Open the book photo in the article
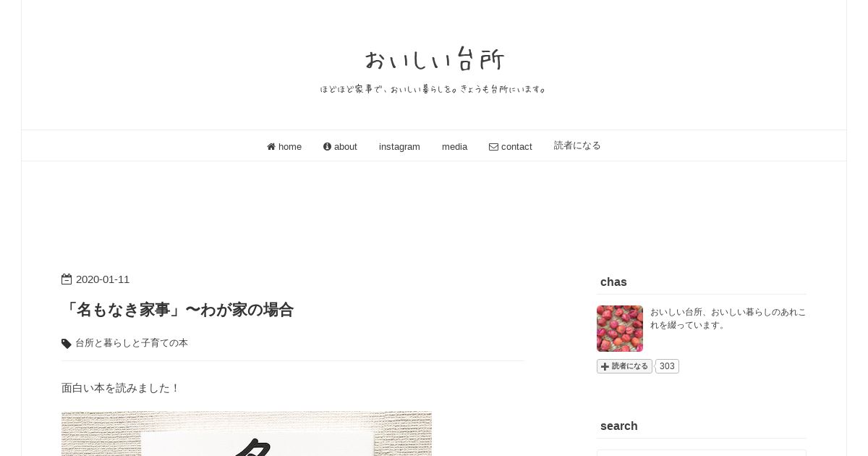 247,434
